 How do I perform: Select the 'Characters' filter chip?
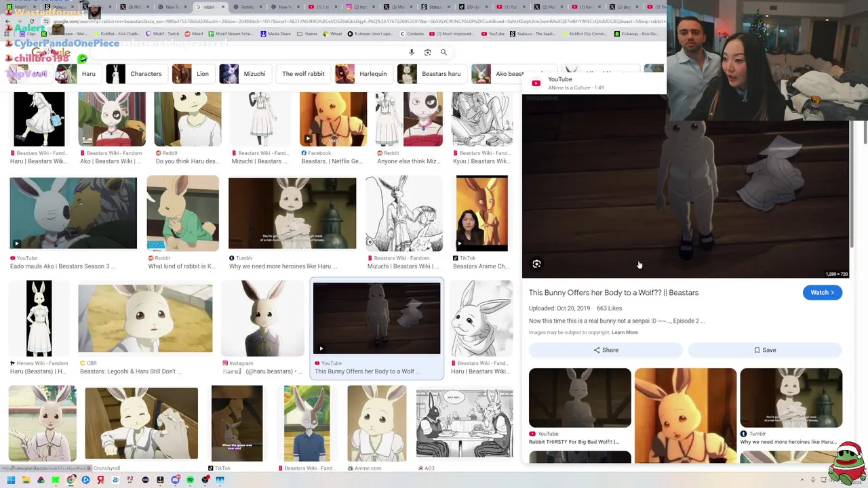click(x=136, y=74)
